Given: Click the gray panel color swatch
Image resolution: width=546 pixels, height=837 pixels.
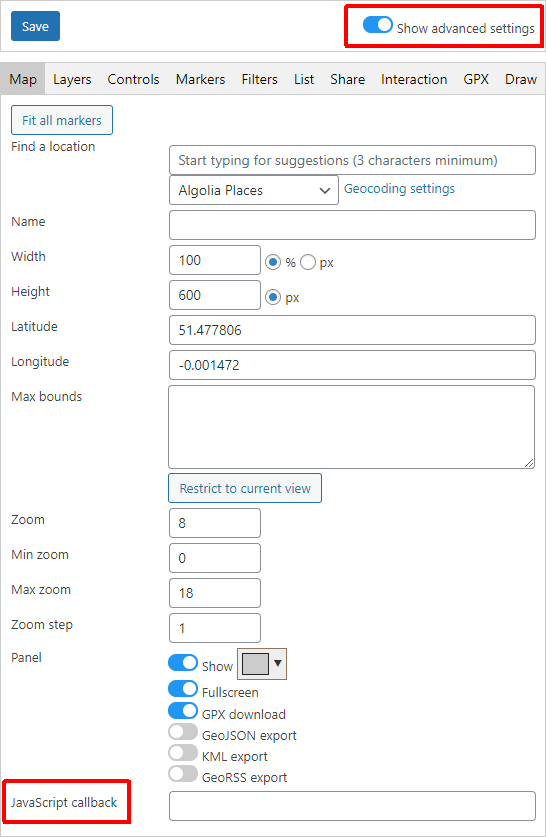Looking at the screenshot, I should click(255, 664).
